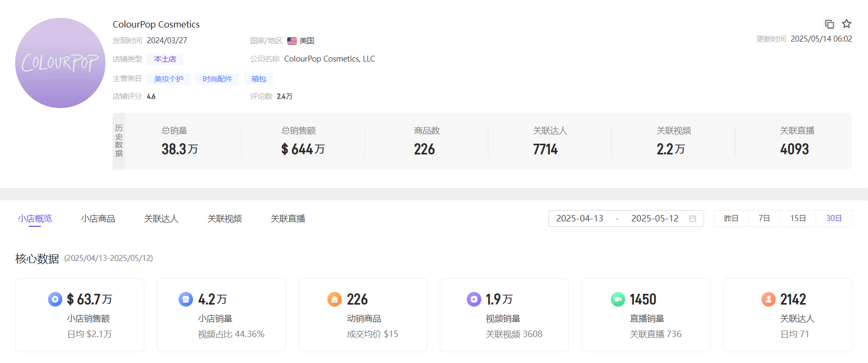Click the shop rating 4.6
Screen dimensions: 868x363
(151, 96)
